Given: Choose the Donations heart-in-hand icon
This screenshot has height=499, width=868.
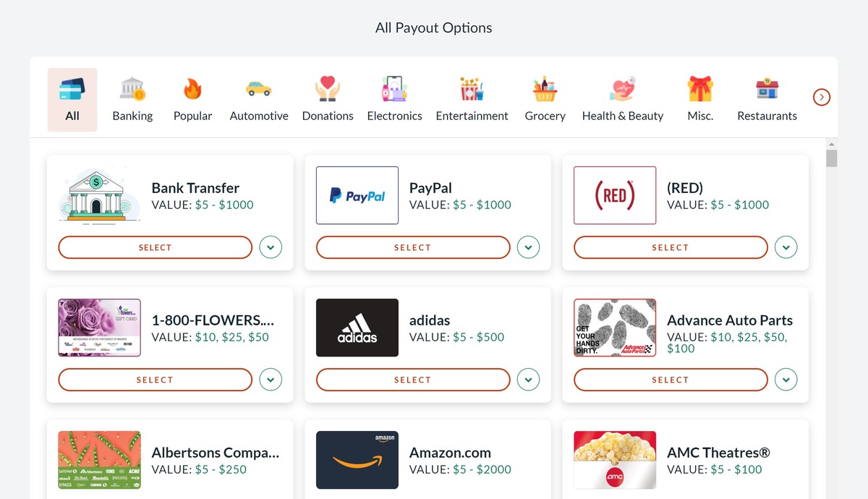Looking at the screenshot, I should (x=327, y=87).
